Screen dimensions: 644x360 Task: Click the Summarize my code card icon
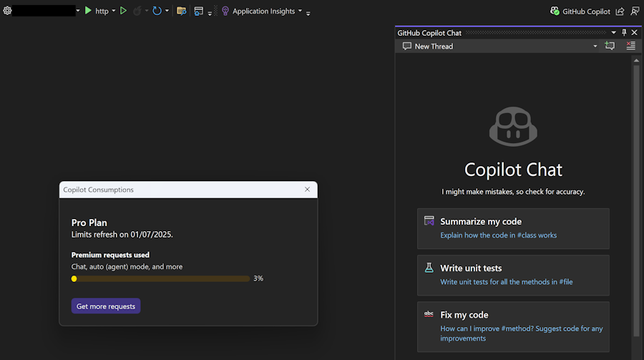pyautogui.click(x=429, y=220)
